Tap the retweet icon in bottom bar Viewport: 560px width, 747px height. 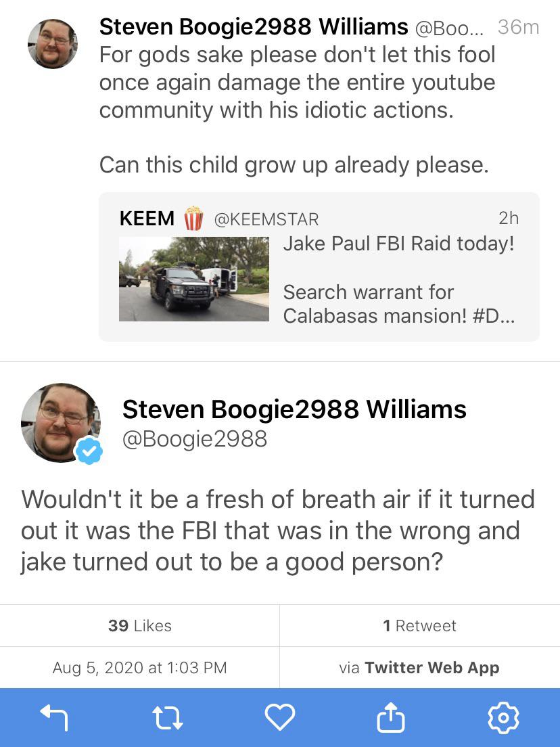pos(167,718)
